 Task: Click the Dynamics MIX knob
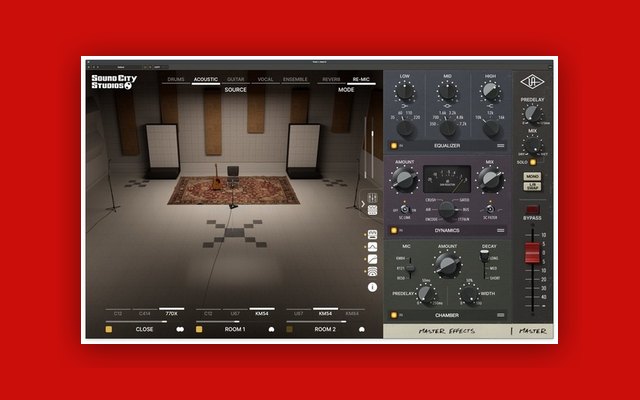click(490, 179)
